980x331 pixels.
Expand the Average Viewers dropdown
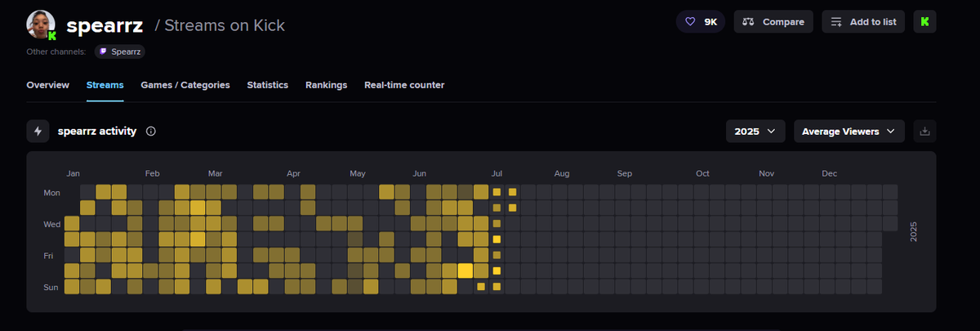(849, 131)
